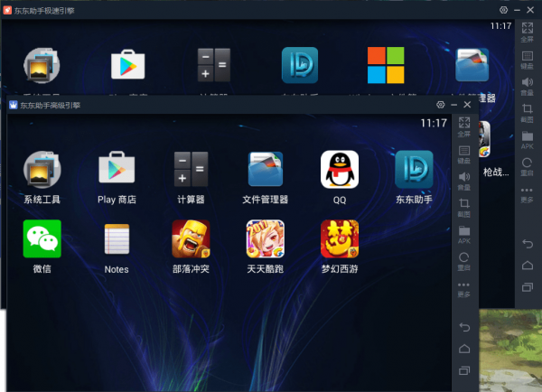Click home button in front window sidebar

464,349
